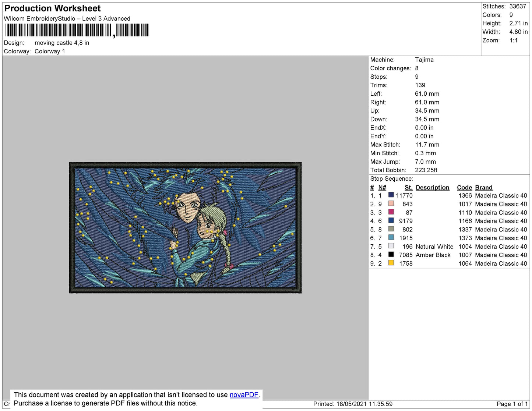532x411 pixels.
Task: Click the Left value '61.0 mm'
Action: [427, 94]
